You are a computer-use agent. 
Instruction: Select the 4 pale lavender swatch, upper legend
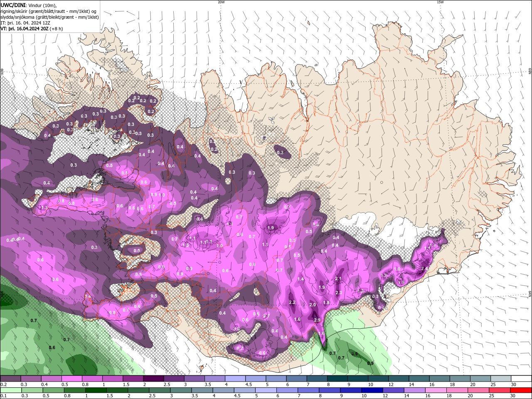pyautogui.click(x=235, y=379)
